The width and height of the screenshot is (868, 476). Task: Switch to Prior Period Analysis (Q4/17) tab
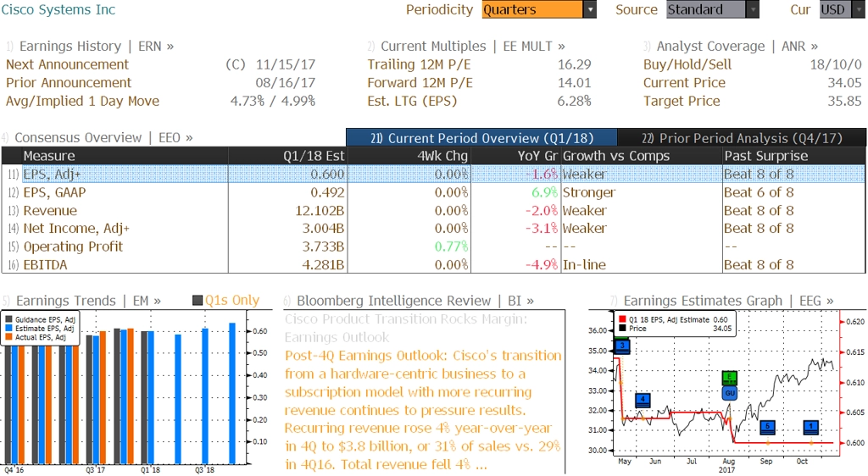[742, 138]
